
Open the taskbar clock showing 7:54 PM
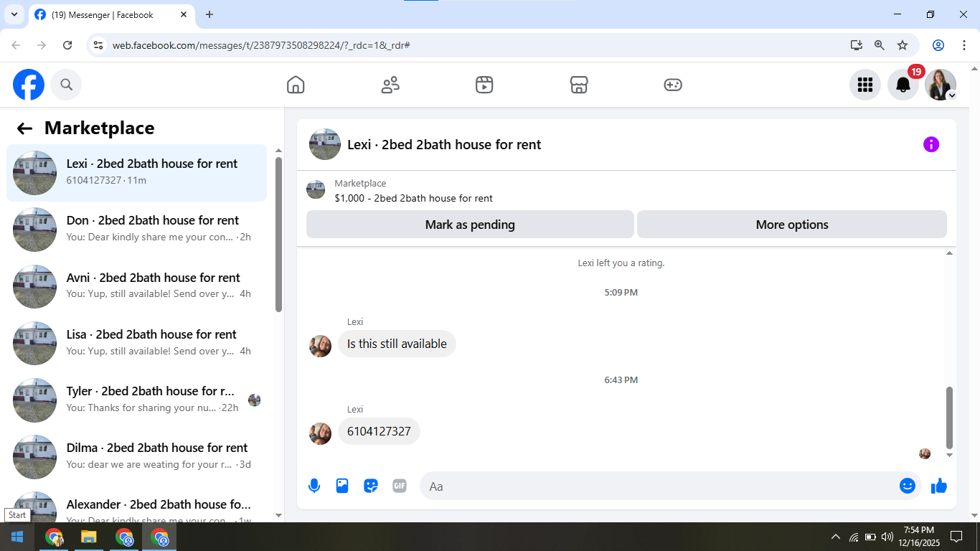click(x=918, y=537)
